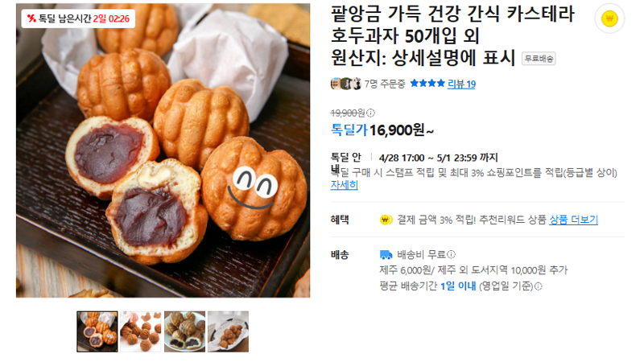The width and height of the screenshot is (644, 362).
Task: Click the blue delivery truck icon
Action: point(386,255)
